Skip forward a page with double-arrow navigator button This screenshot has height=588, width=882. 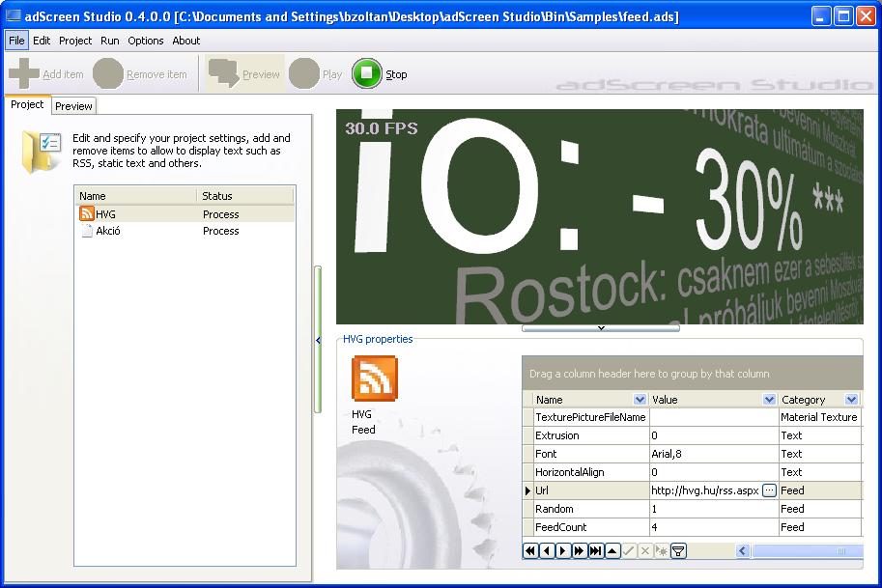[579, 551]
